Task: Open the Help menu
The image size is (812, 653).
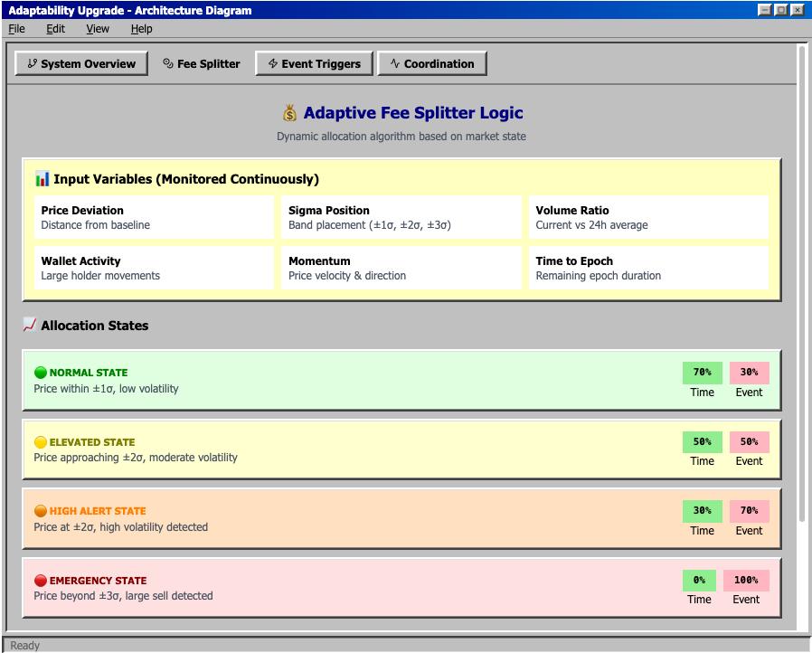Action: (x=141, y=29)
